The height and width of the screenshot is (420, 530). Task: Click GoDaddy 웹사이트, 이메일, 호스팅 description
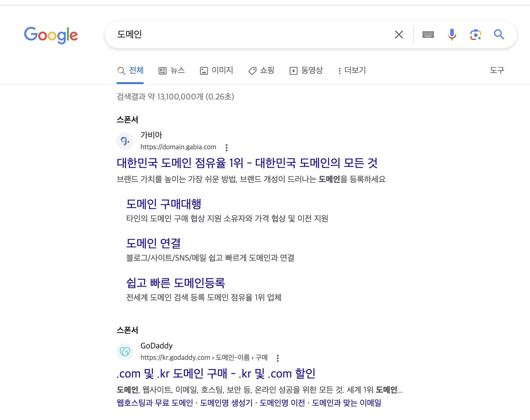pyautogui.click(x=260, y=390)
